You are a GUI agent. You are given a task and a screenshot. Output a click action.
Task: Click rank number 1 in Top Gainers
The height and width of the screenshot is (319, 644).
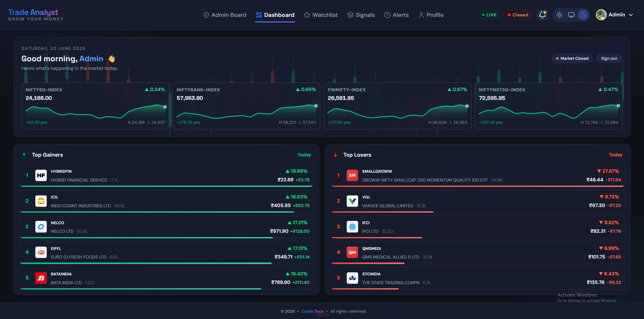point(27,175)
